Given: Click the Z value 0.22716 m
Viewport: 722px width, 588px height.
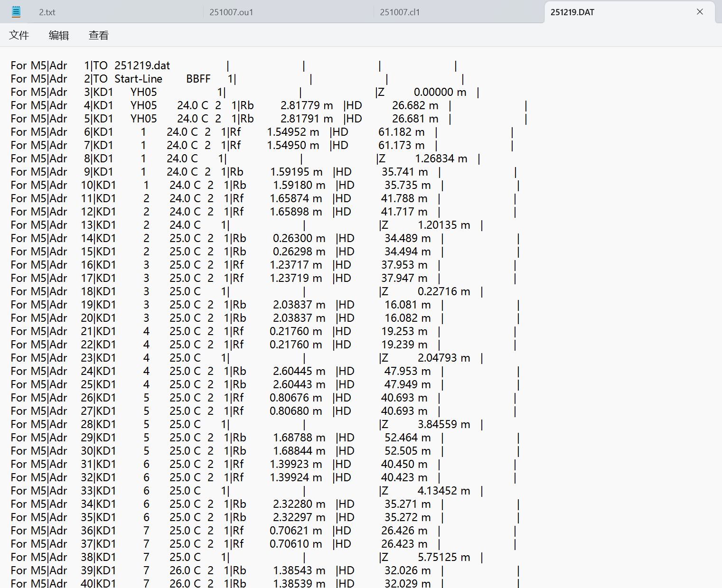Looking at the screenshot, I should point(444,291).
